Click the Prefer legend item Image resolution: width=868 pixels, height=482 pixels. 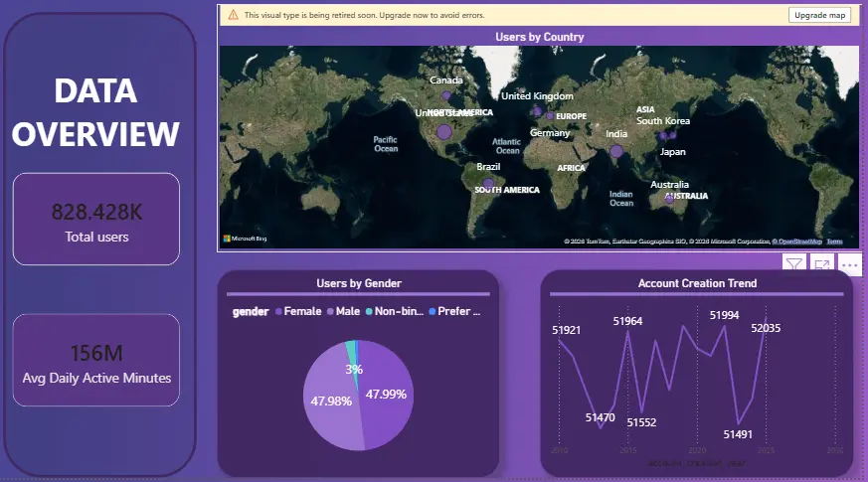click(x=455, y=311)
